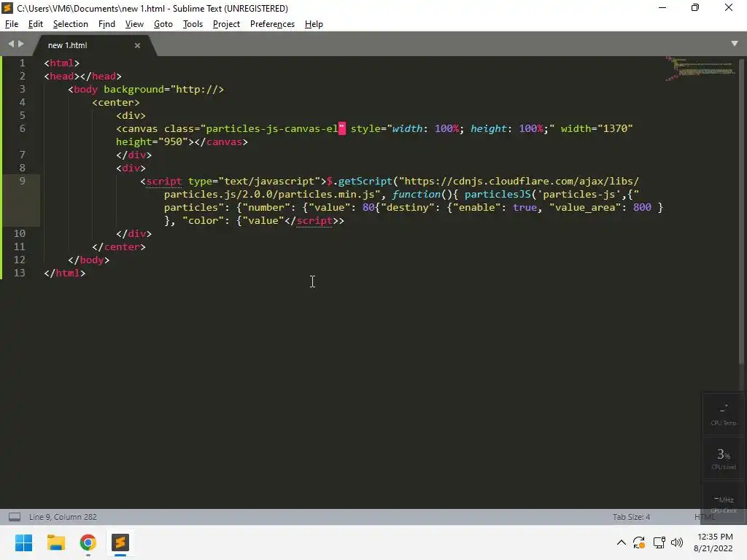Viewport: 747px width, 560px height.
Task: Open the View menu
Action: pyautogui.click(x=134, y=24)
